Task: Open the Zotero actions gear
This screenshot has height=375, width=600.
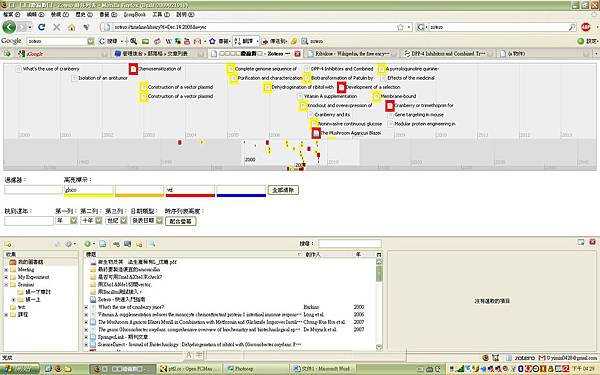Action: [69, 244]
